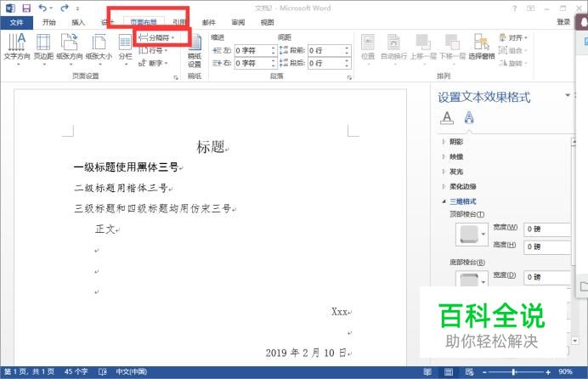Viewport: 588px width, 379px height.
Task: Click the undo arrow icon
Action: [x=42, y=8]
